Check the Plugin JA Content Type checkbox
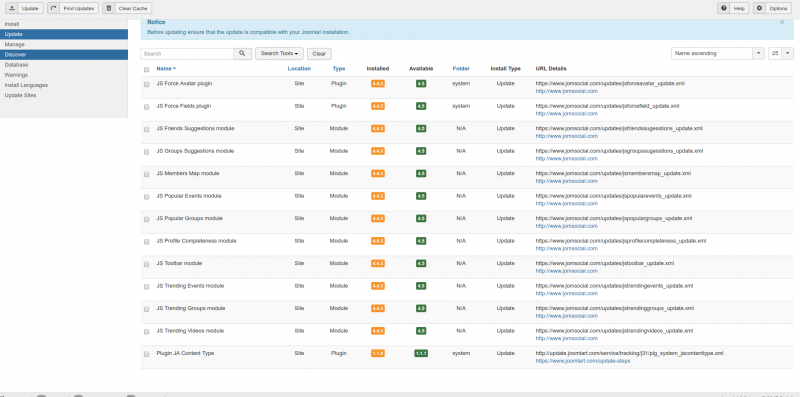This screenshot has width=800, height=397. 146,354
